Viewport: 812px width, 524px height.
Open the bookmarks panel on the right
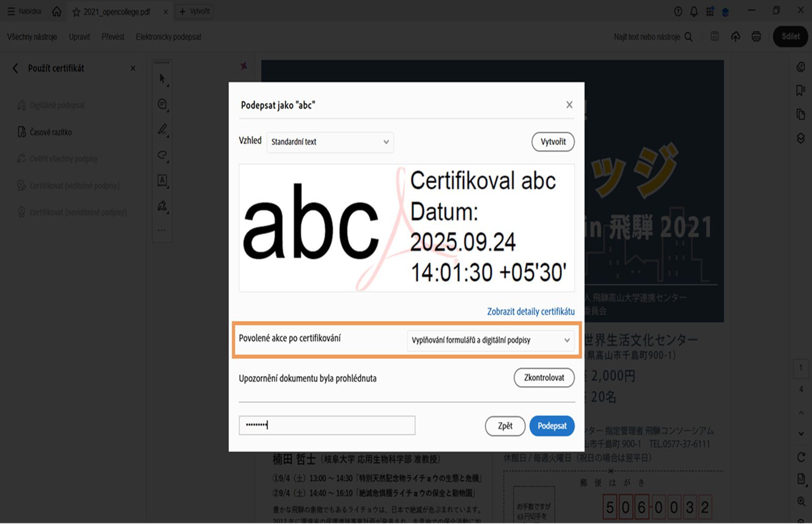(x=799, y=90)
